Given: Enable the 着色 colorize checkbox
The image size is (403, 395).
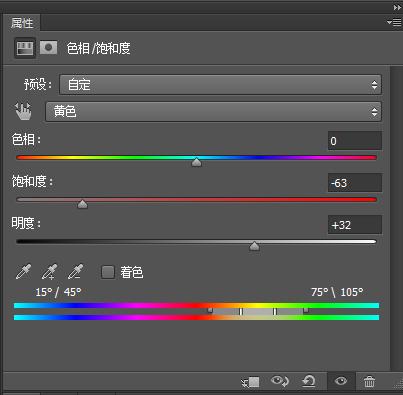Looking at the screenshot, I should point(108,272).
